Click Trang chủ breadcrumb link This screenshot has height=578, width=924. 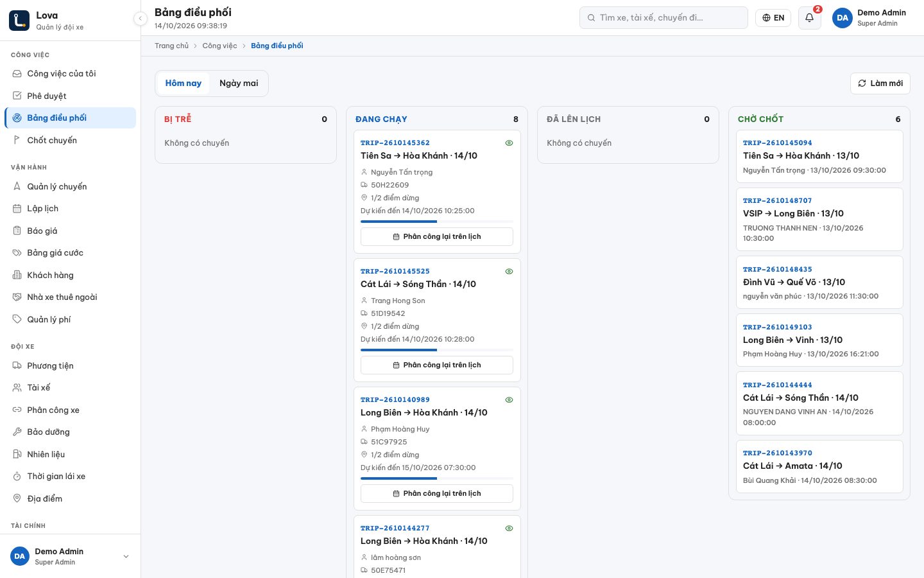[172, 46]
